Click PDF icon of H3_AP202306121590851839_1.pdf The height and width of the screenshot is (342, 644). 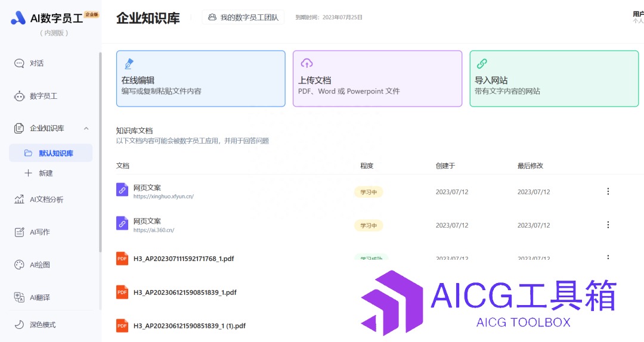[122, 293]
